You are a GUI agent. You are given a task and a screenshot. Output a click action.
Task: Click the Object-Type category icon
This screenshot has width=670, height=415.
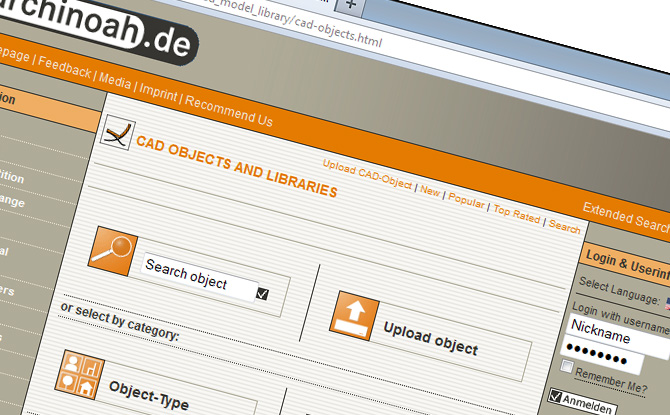79,375
